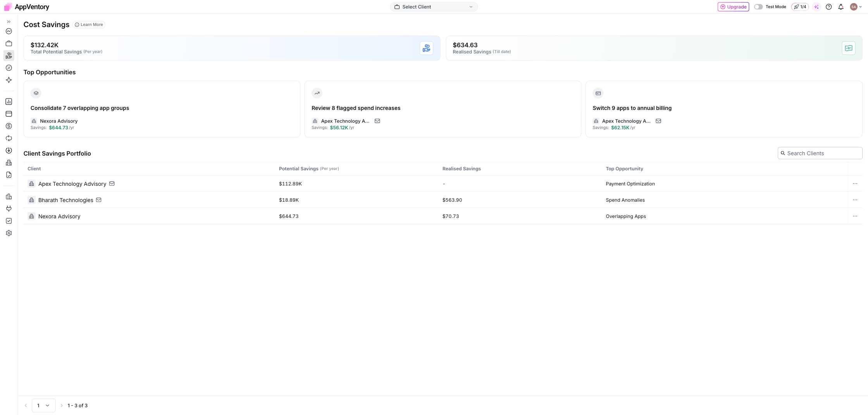Toggle Test Mode switch

point(758,7)
